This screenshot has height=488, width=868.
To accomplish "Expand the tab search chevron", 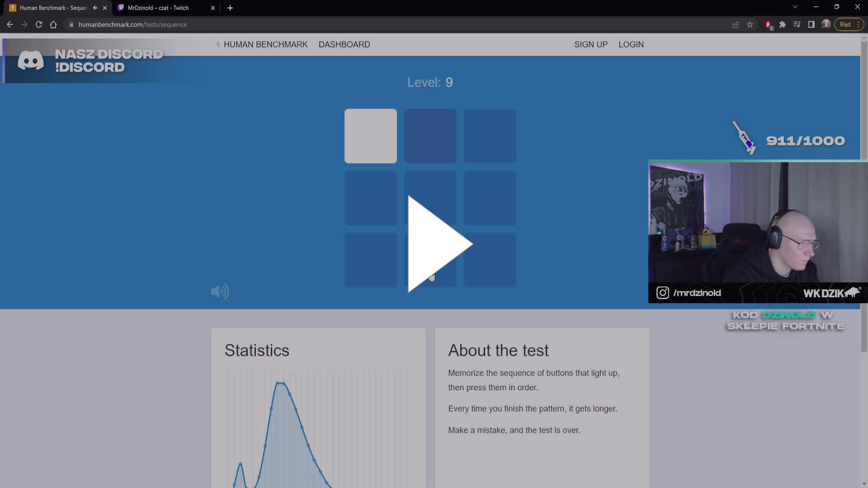I will [795, 7].
